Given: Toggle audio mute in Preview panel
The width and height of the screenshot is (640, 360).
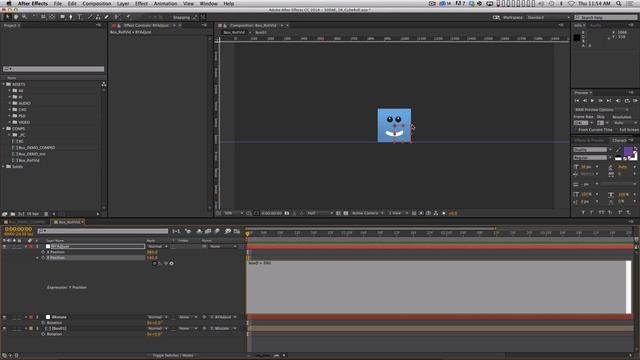Looking at the screenshot, I should click(x=618, y=100).
